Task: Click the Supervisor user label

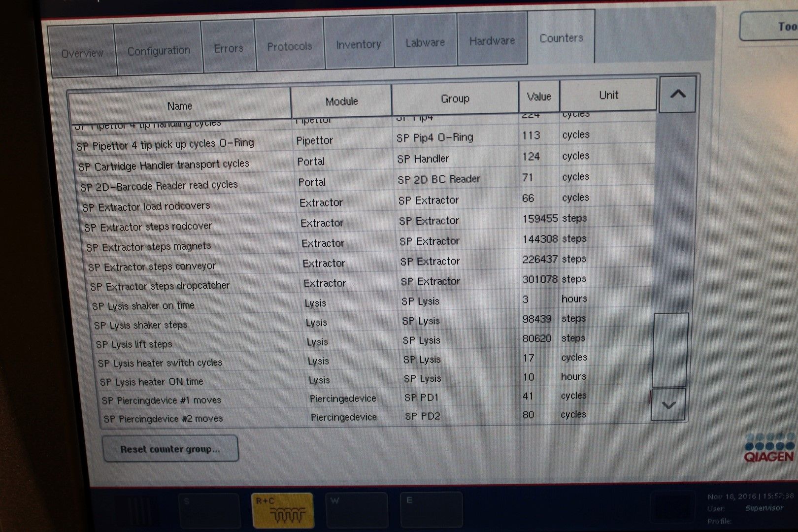Action: click(764, 508)
